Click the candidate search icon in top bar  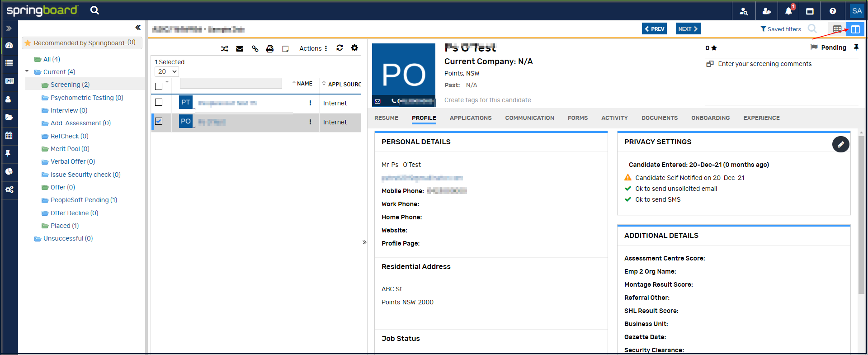coord(744,11)
